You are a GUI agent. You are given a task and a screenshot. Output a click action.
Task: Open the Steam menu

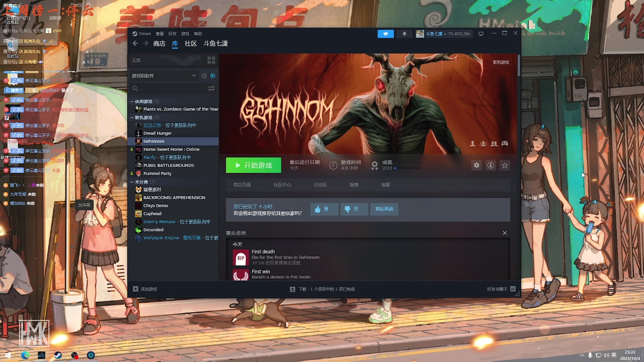[142, 34]
